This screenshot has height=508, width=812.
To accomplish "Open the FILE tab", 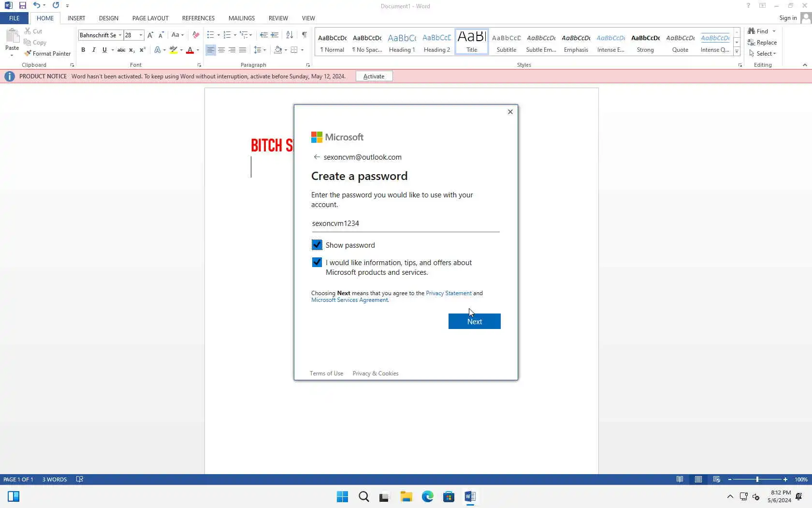I will tap(14, 18).
